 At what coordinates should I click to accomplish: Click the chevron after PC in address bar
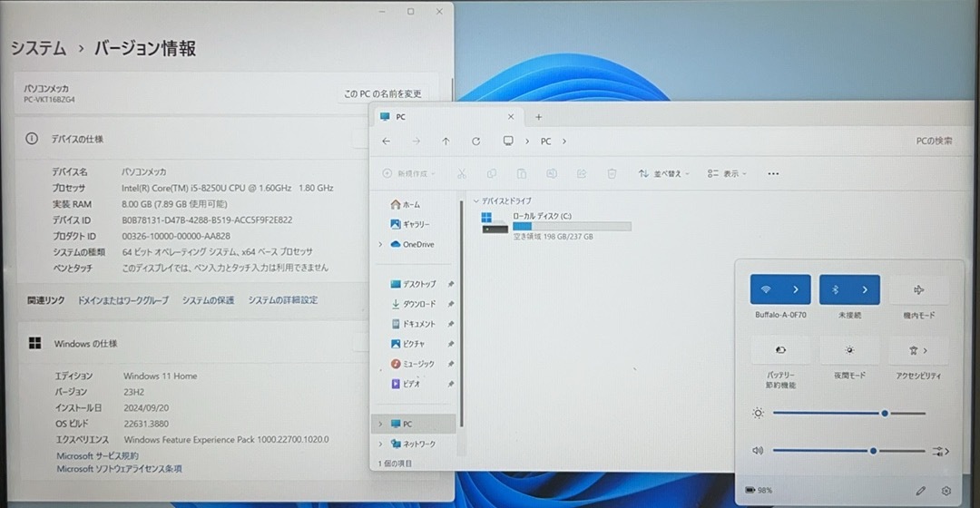[563, 142]
